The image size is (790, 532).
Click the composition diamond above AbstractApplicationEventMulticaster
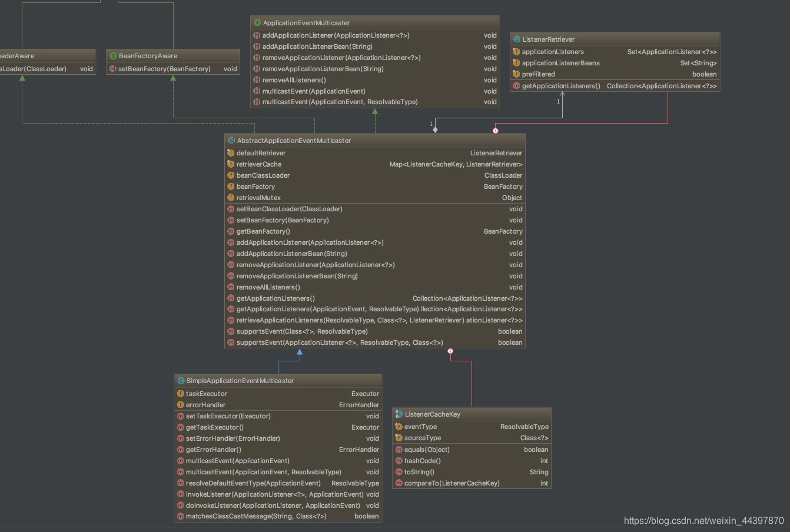tap(435, 129)
